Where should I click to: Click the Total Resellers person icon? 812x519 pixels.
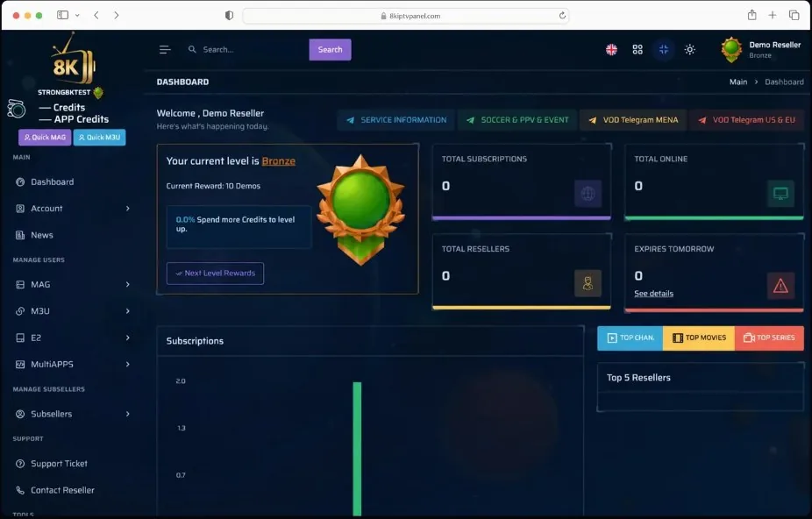click(588, 283)
